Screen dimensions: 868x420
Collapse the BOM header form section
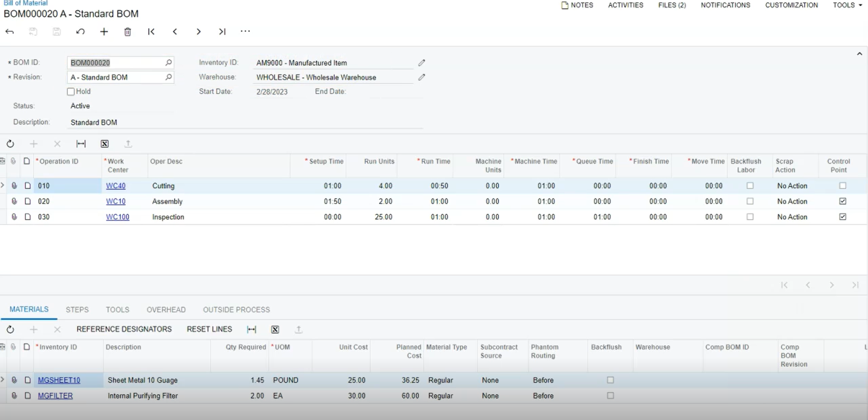(859, 54)
